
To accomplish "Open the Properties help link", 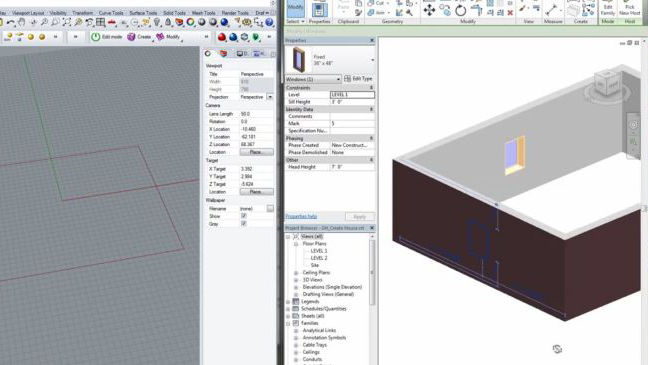I will click(x=301, y=216).
